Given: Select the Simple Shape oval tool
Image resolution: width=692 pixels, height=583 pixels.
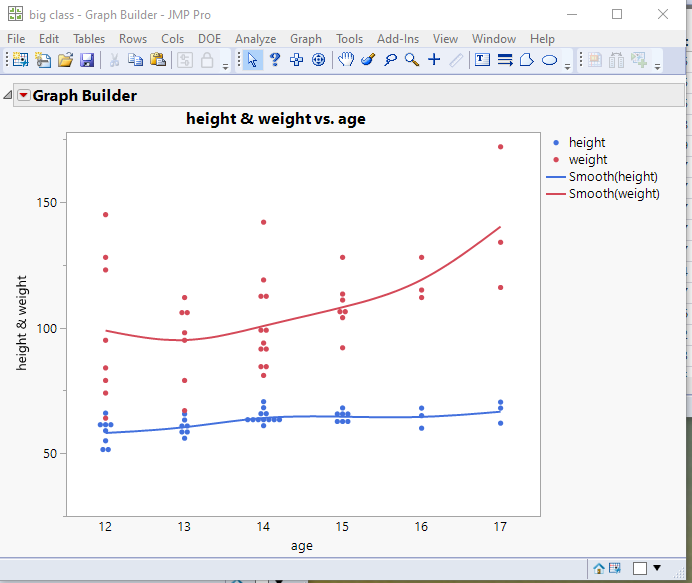Looking at the screenshot, I should 549,60.
